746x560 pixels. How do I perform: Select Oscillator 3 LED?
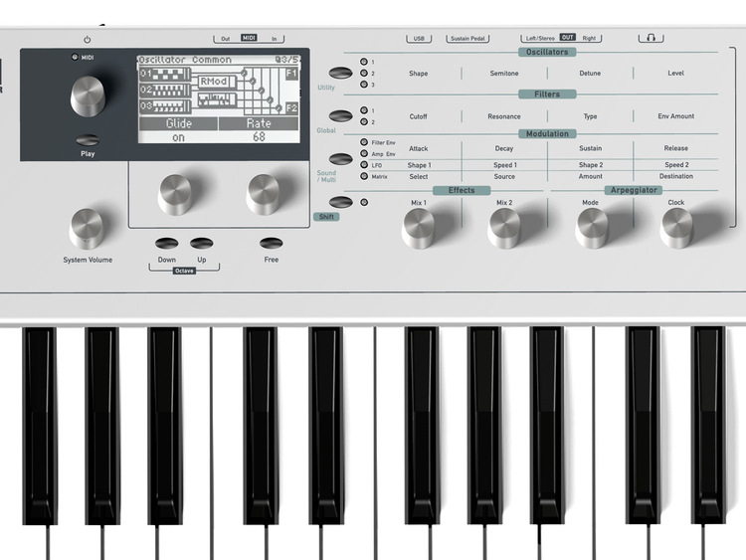pos(364,85)
